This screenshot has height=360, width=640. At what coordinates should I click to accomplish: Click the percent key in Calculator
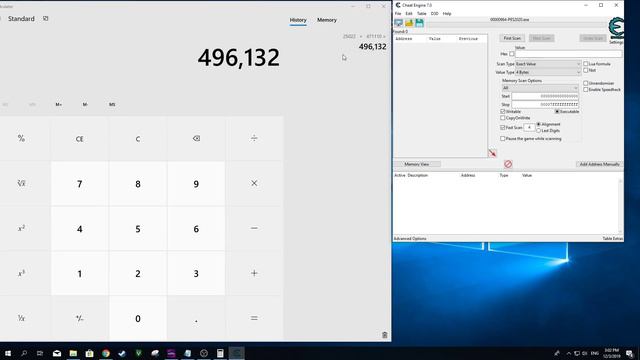(x=21, y=138)
